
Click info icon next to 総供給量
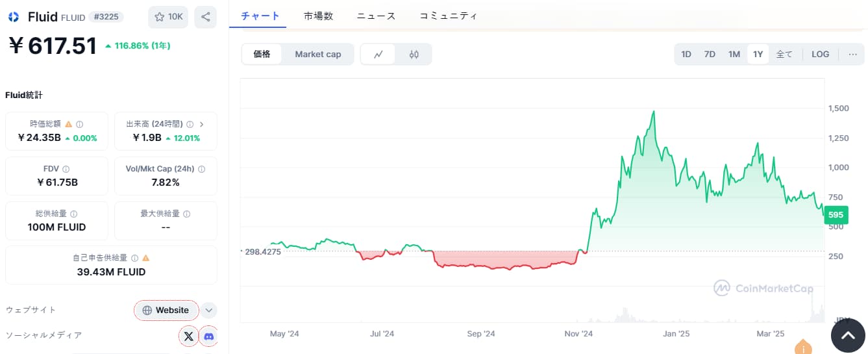point(73,214)
